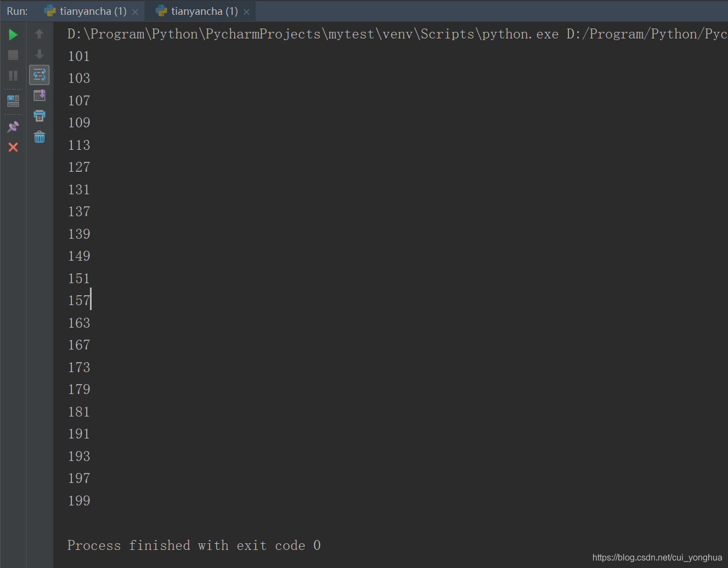Click the output line 197
The height and width of the screenshot is (568, 728).
click(x=79, y=479)
